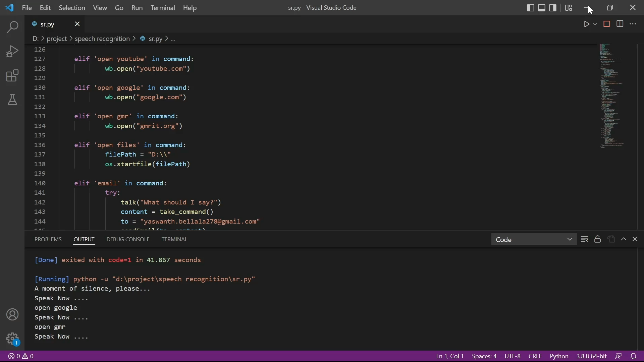
Task: Clear the output panel
Action: [585, 239]
